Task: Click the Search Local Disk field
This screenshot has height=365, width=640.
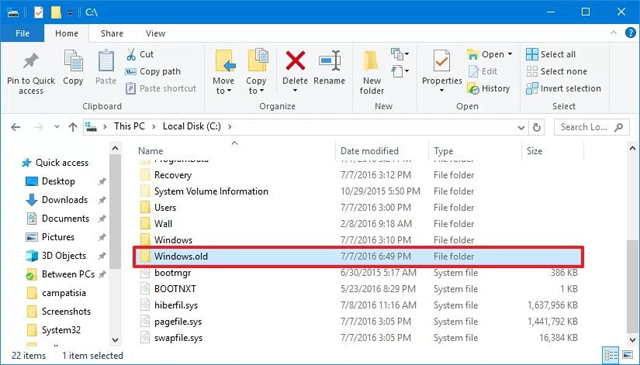Action: pyautogui.click(x=591, y=127)
